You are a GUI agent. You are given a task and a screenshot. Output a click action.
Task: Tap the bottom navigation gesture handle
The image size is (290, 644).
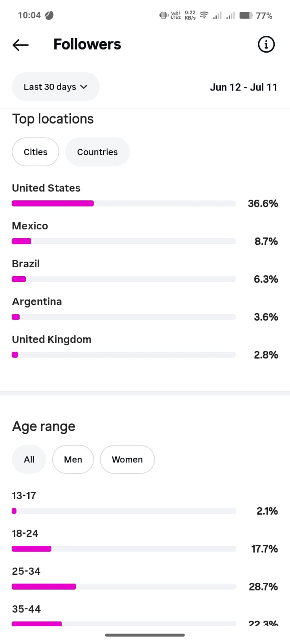pyautogui.click(x=145, y=635)
